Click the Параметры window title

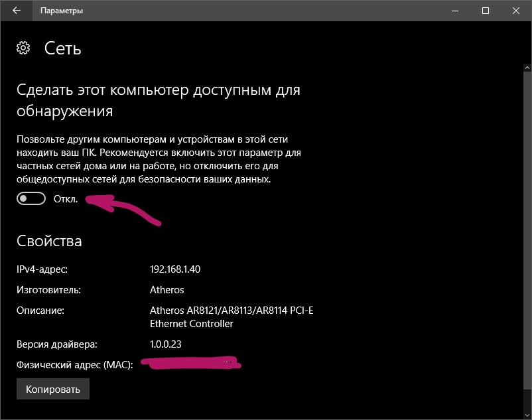click(x=62, y=11)
